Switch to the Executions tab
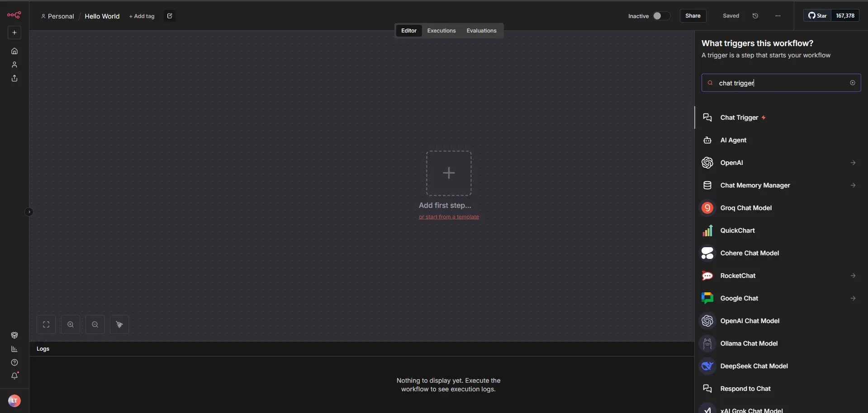The image size is (868, 413). (x=441, y=31)
